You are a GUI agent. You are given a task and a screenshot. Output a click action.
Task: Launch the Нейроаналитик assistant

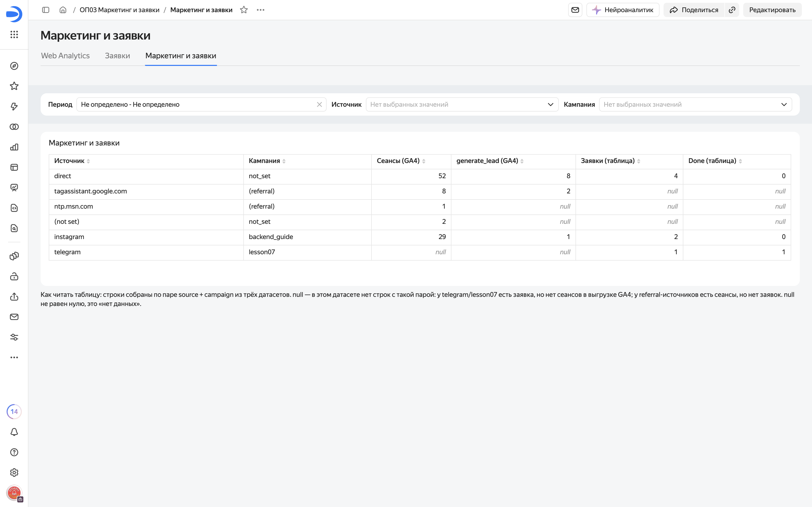(623, 10)
